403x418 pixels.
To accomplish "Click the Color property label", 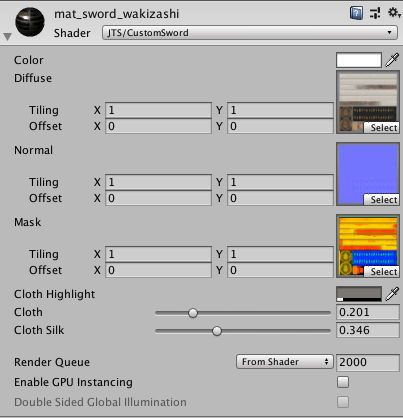I will pos(29,60).
